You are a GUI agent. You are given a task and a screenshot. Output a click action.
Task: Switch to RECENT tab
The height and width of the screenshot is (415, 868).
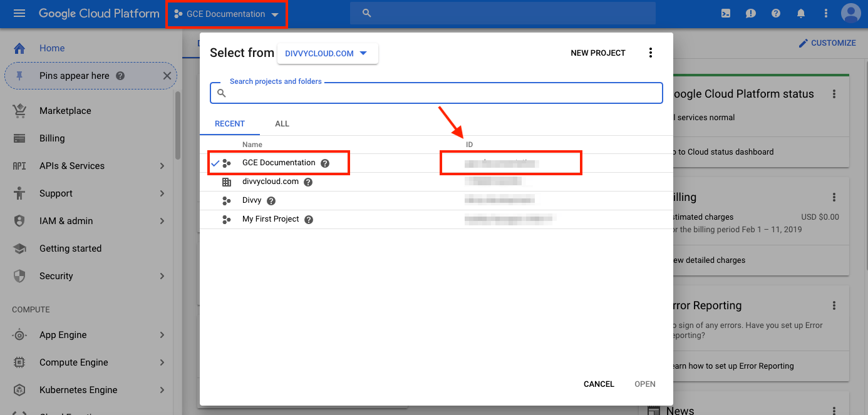click(x=230, y=124)
